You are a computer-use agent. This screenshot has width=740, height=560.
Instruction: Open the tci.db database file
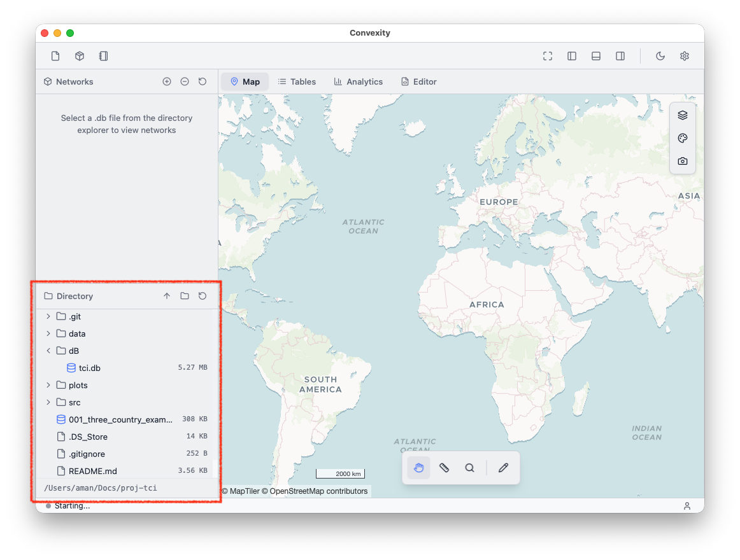[89, 368]
